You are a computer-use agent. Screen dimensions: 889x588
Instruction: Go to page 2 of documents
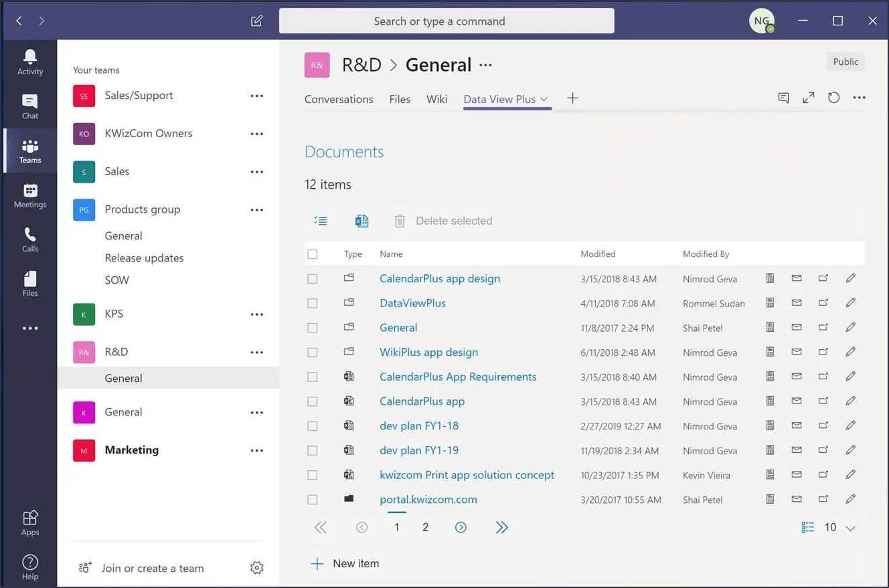[x=425, y=527]
